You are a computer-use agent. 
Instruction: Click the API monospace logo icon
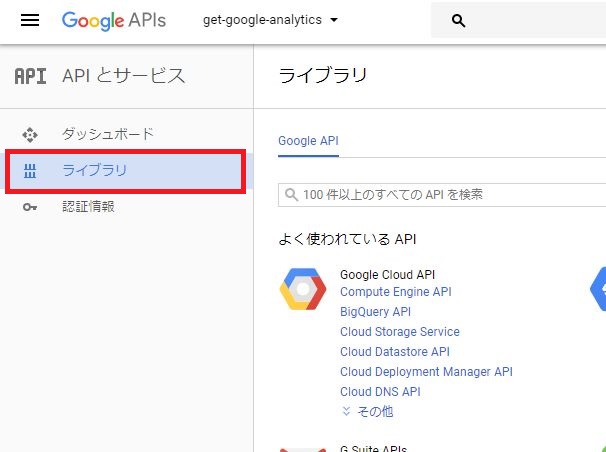pyautogui.click(x=31, y=76)
